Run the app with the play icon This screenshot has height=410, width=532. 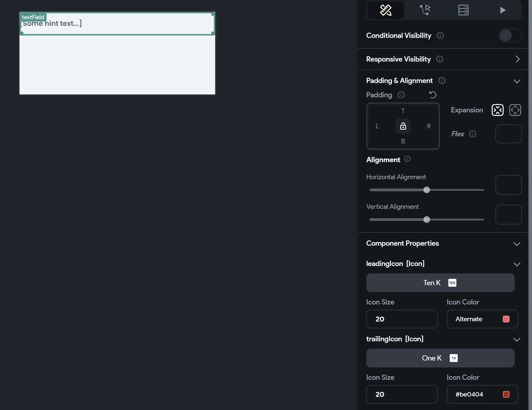point(503,10)
